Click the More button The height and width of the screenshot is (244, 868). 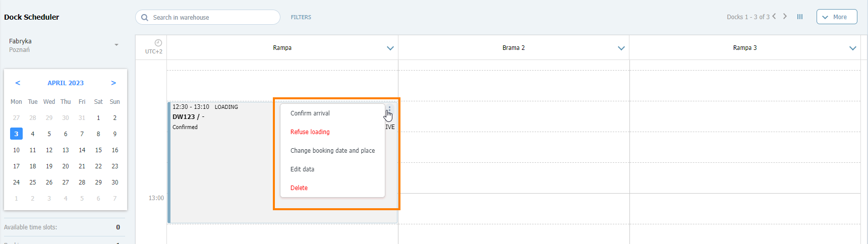coord(836,17)
